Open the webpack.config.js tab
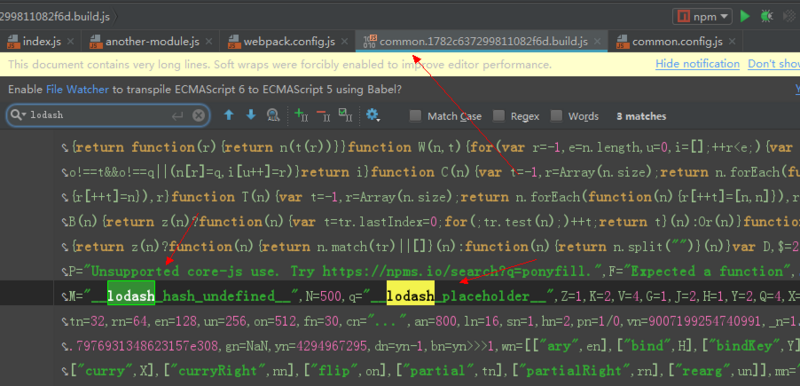Viewport: 800px width, 386px height. pyautogui.click(x=289, y=42)
